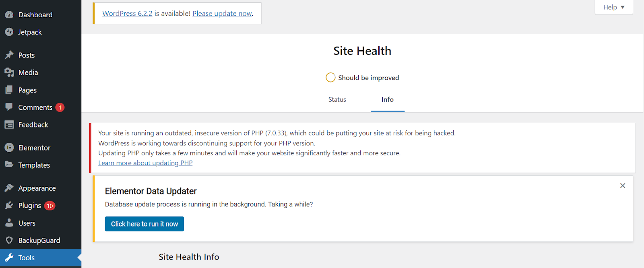Image resolution: width=644 pixels, height=268 pixels.
Task: Launch Elementor from the sidebar
Action: [x=34, y=147]
